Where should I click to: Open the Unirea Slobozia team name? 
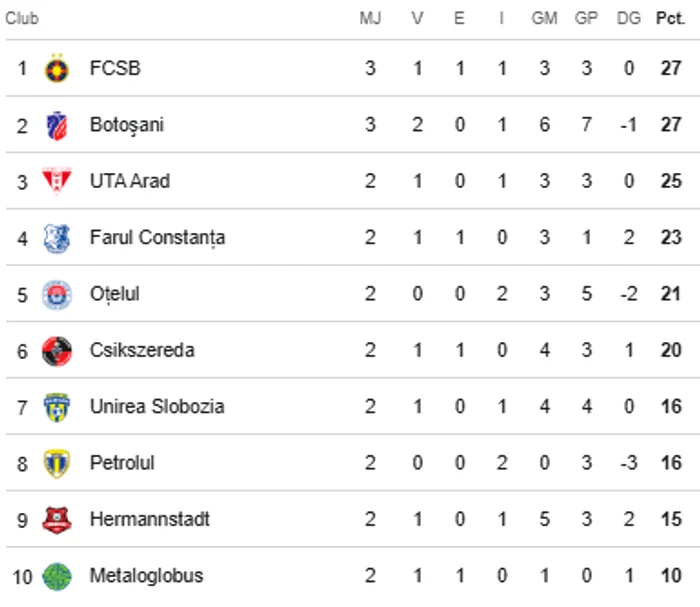click(x=157, y=407)
